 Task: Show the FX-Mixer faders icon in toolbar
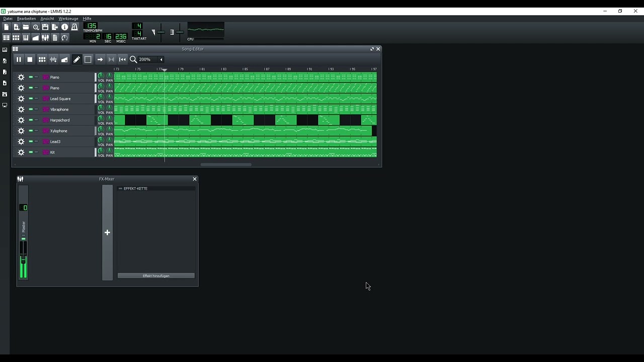tap(45, 38)
